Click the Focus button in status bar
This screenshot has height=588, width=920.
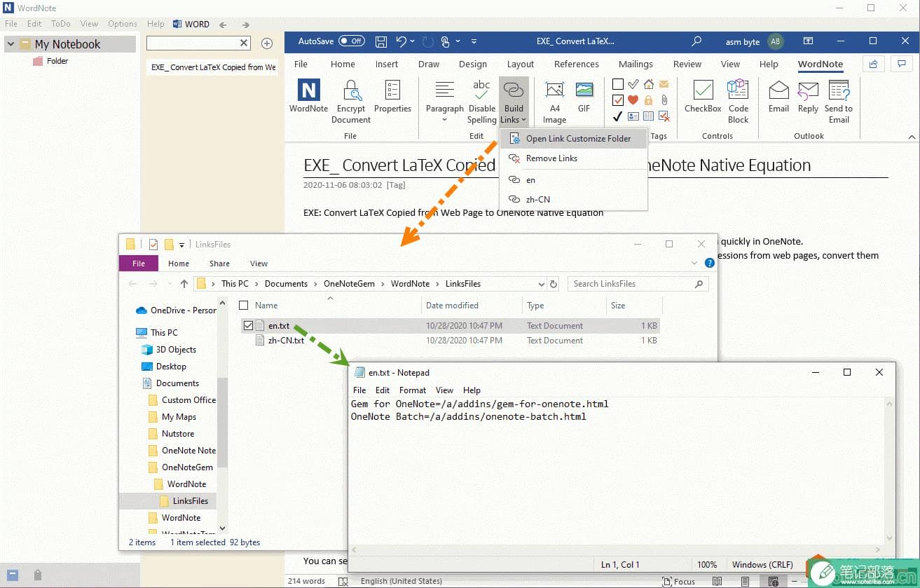(x=678, y=581)
